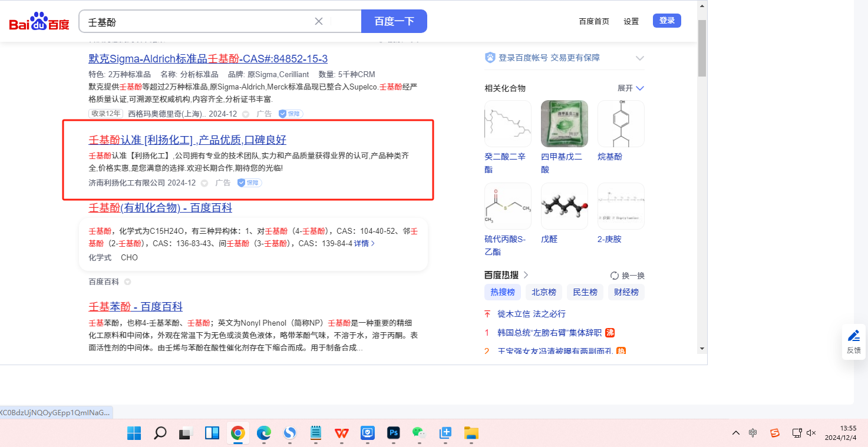868x447 pixels.
Task: Open the 戊醛 molecule thumbnail
Action: pos(564,206)
